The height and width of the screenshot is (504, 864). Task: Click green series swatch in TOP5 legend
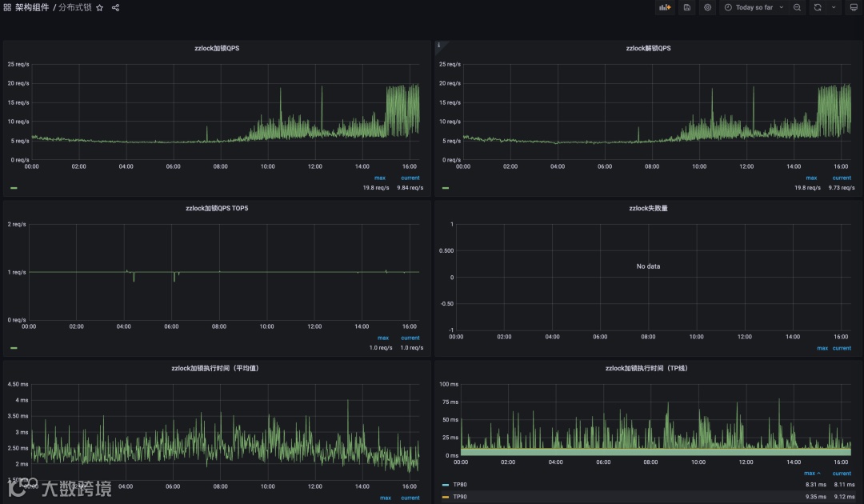point(14,347)
